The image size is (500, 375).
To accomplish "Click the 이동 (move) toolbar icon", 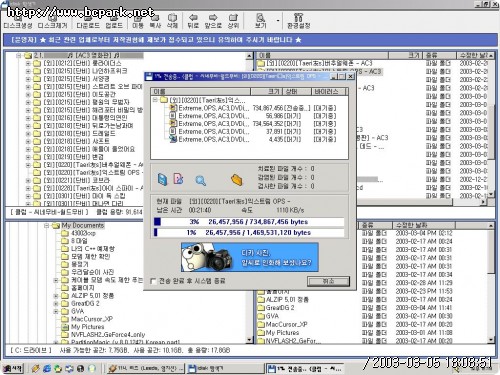I will point(138,21).
